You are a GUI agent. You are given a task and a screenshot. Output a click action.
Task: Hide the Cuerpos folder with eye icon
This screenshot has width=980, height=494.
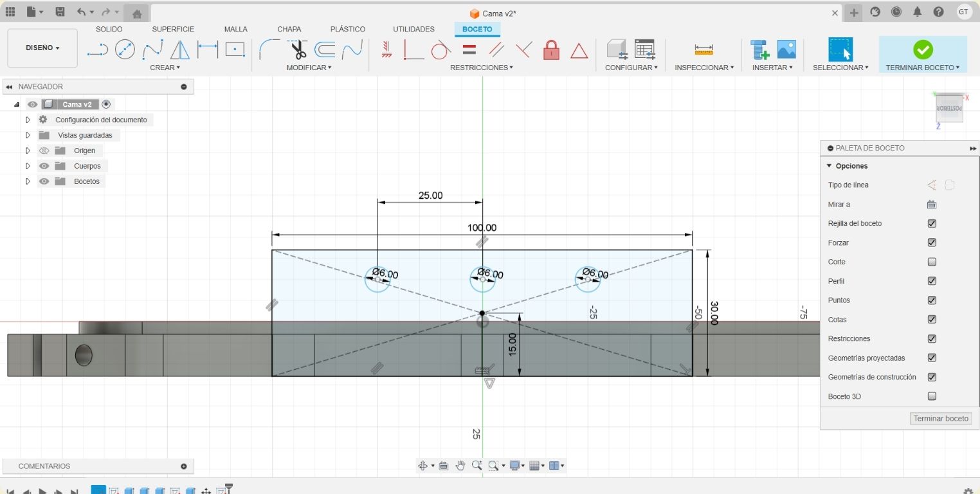point(44,166)
